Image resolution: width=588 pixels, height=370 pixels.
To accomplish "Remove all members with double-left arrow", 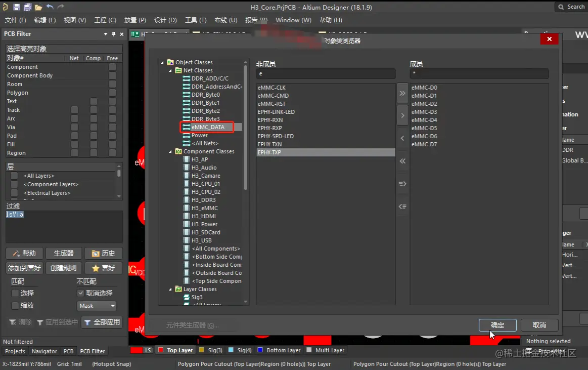I will [x=402, y=161].
